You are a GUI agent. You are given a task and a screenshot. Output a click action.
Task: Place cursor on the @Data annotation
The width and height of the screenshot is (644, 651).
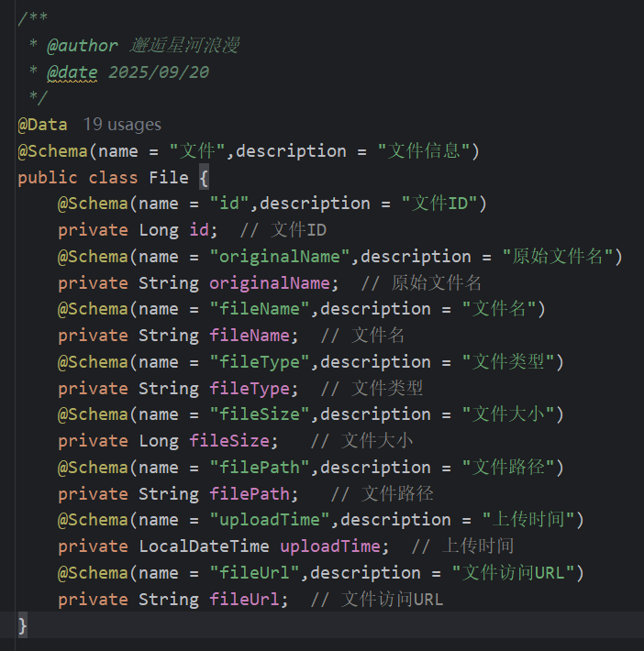tap(42, 125)
